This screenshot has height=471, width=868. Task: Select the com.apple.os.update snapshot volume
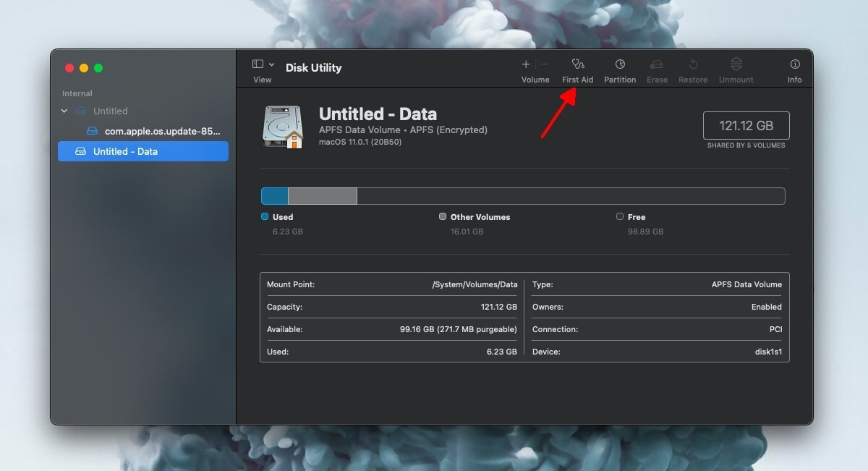[x=162, y=131]
